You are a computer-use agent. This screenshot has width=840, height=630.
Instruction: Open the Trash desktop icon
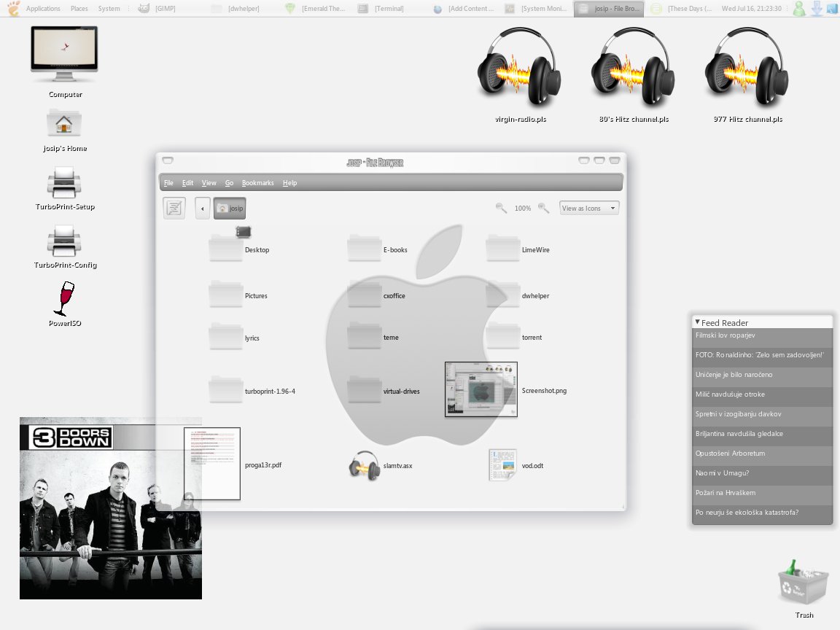click(803, 583)
